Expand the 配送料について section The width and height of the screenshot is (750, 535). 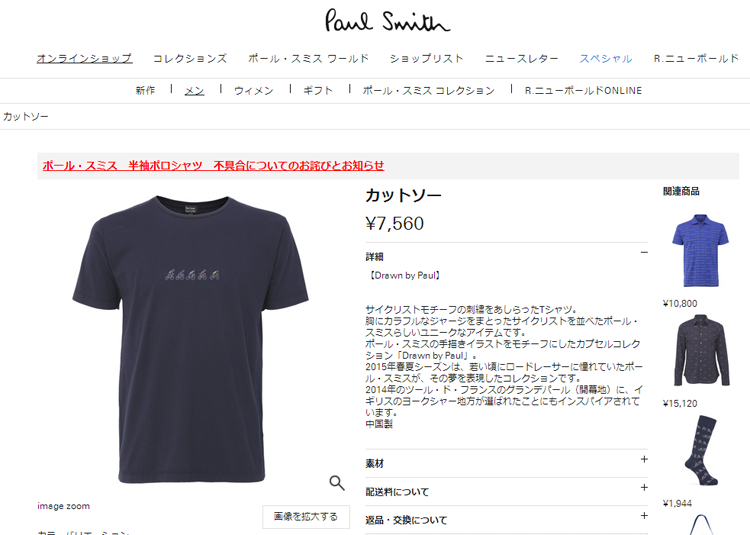point(507,491)
